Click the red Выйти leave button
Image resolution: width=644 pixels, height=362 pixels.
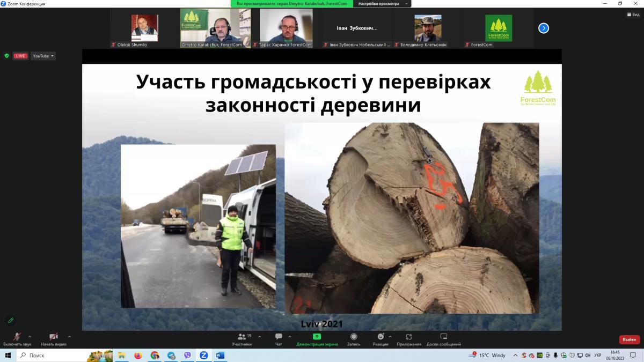tap(629, 339)
